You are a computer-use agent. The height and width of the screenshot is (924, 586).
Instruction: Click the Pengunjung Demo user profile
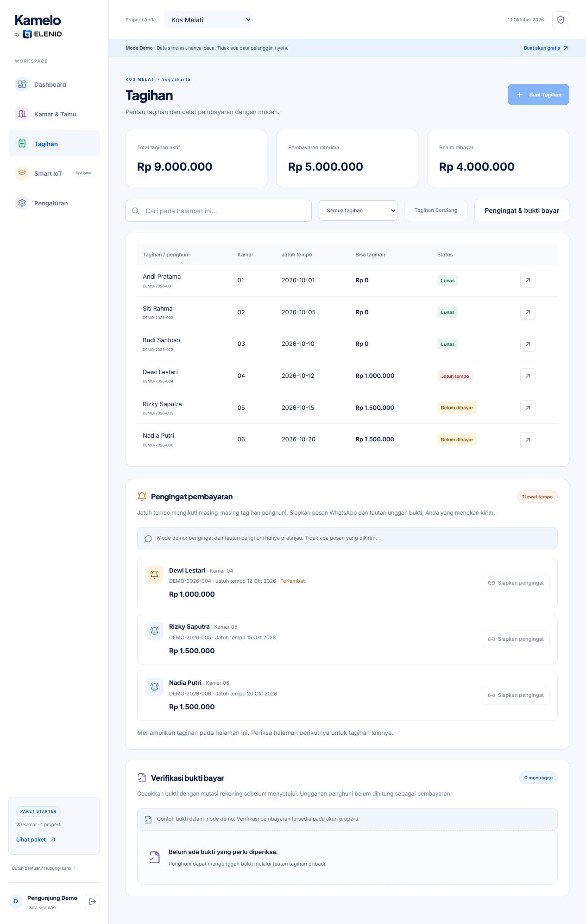(x=44, y=902)
